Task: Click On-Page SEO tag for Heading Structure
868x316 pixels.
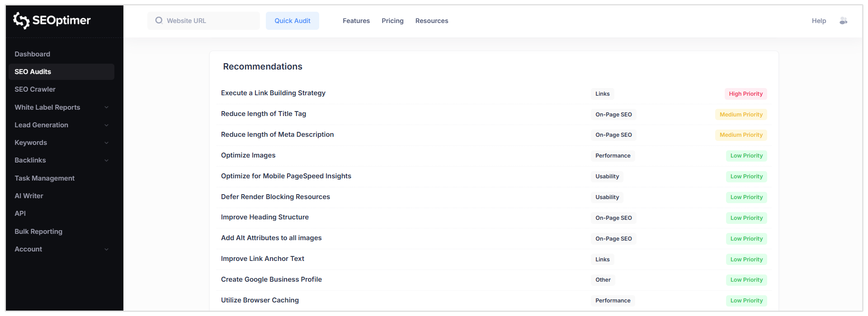Action: click(613, 218)
